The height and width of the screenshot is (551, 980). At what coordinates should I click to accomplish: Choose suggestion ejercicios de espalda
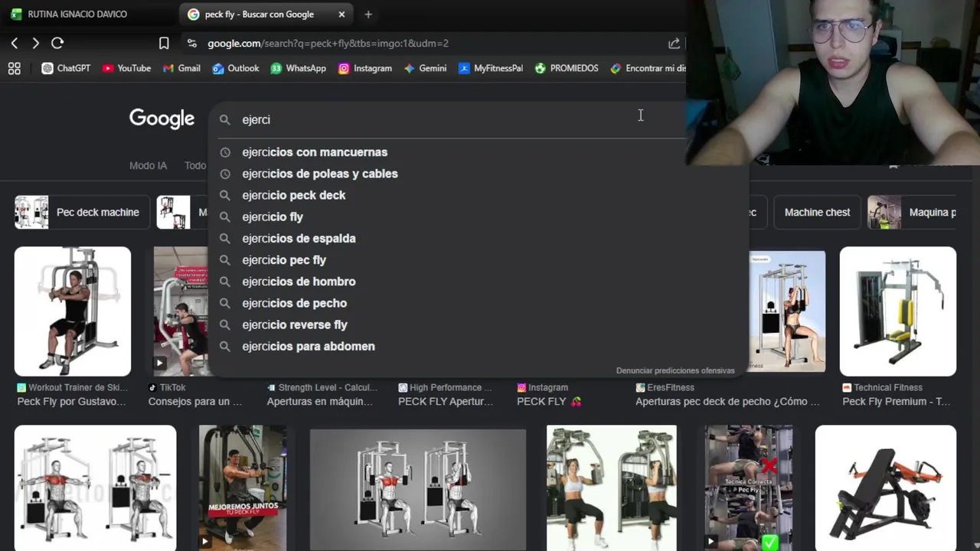point(479,239)
